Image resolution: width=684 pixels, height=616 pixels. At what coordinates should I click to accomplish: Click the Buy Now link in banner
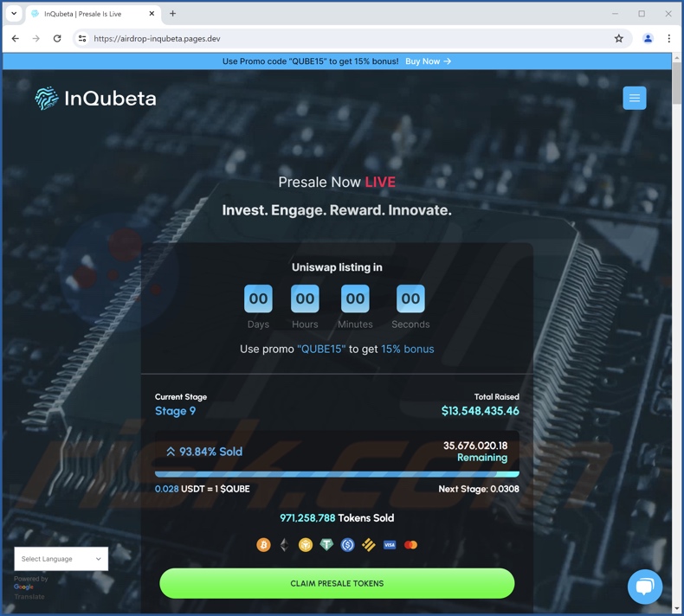(x=428, y=61)
